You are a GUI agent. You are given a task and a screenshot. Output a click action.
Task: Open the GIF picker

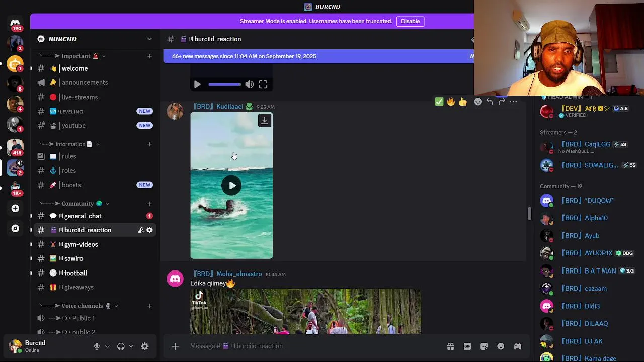(x=467, y=346)
